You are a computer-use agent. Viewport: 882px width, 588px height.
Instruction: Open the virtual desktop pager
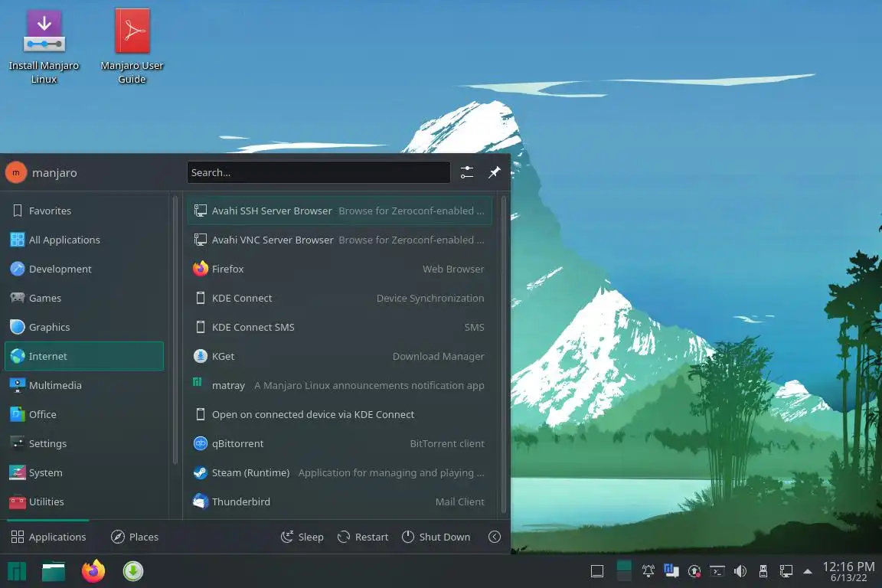[x=624, y=571]
